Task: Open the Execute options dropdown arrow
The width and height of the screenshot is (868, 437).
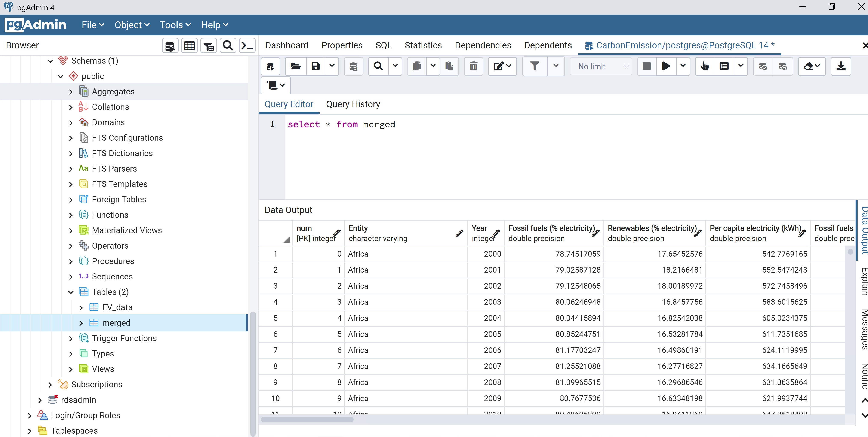Action: tap(683, 66)
